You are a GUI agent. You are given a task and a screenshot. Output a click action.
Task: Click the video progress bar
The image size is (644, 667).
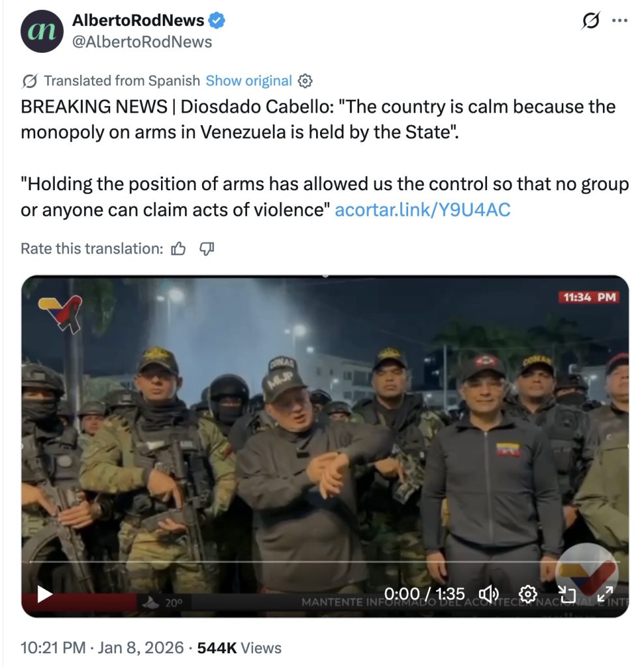(325, 562)
